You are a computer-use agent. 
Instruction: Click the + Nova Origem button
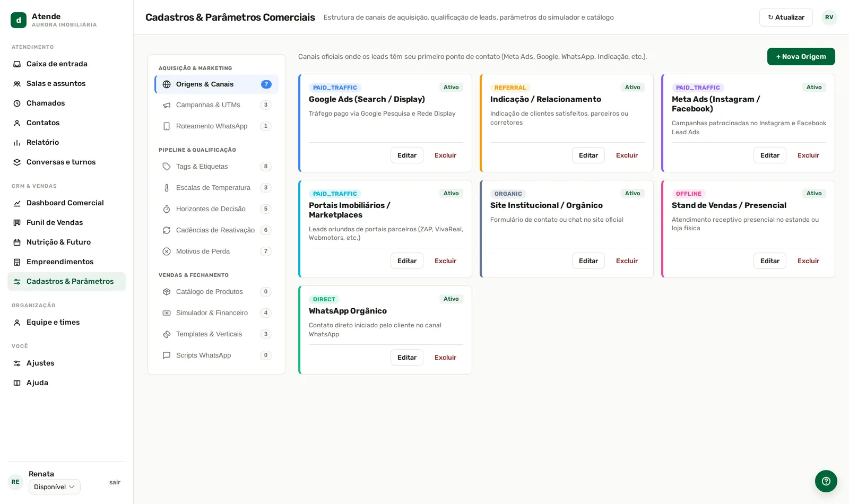pos(801,57)
